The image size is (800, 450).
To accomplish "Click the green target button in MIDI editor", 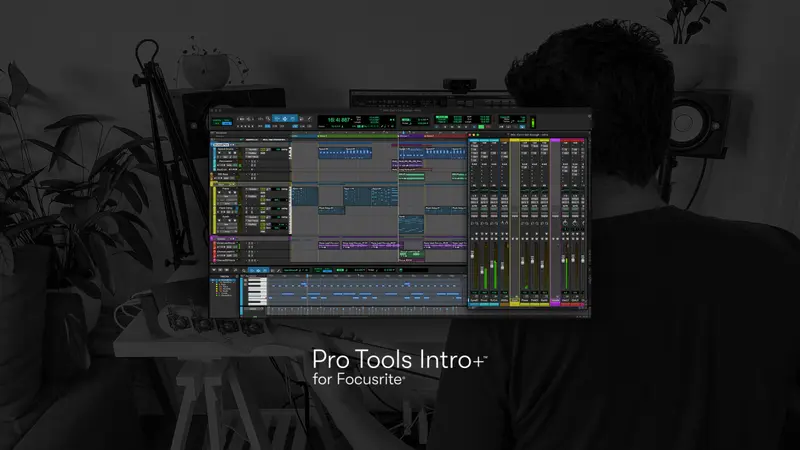I will (400, 270).
